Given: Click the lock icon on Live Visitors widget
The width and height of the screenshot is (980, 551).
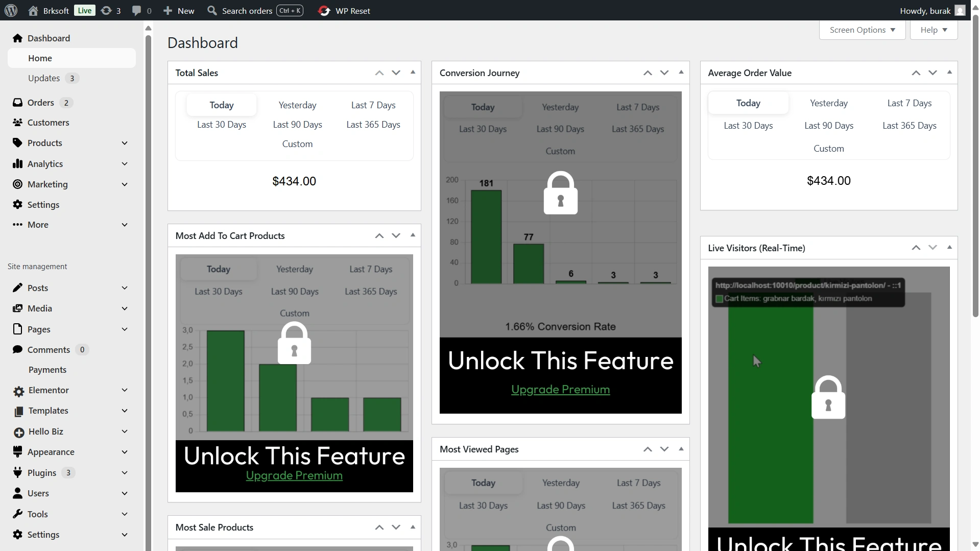Looking at the screenshot, I should pyautogui.click(x=828, y=398).
